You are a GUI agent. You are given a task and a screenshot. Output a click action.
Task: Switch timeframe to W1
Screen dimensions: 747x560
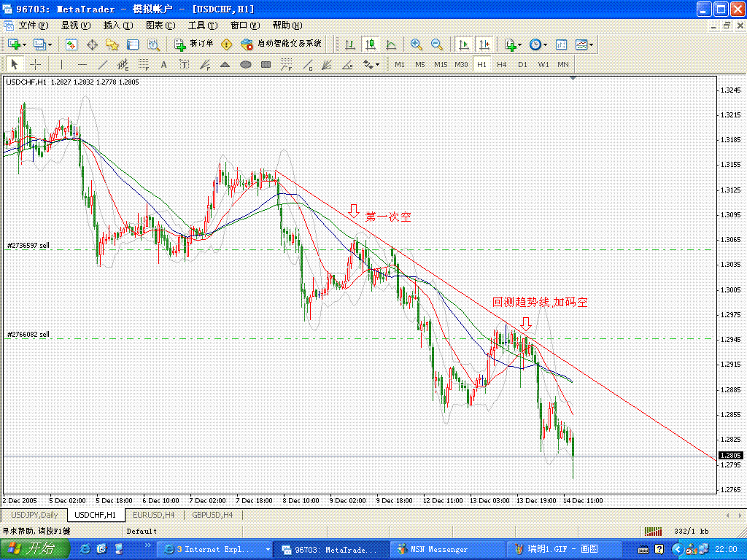pyautogui.click(x=543, y=64)
